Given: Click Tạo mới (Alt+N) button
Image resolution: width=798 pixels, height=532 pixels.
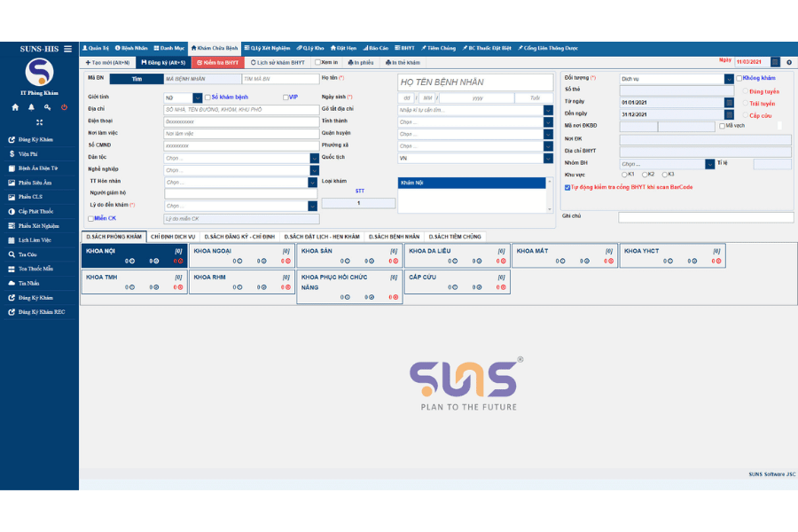Looking at the screenshot, I should coord(107,63).
